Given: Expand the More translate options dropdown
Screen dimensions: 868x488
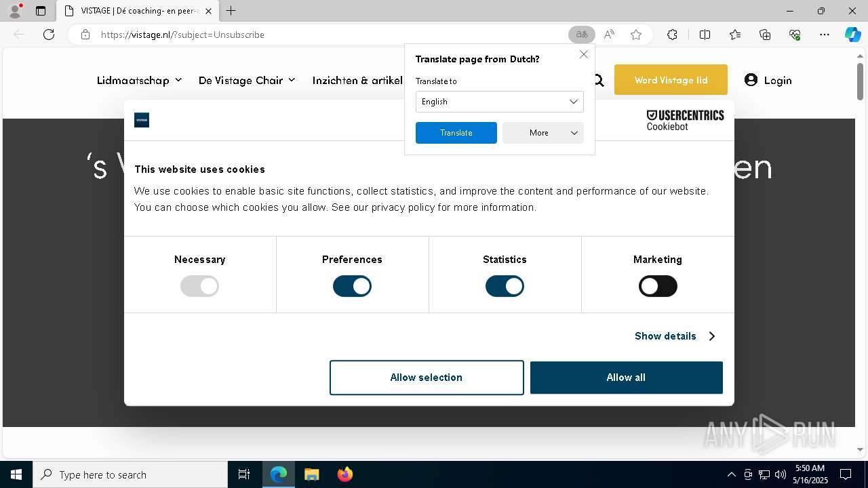Looking at the screenshot, I should tap(543, 133).
